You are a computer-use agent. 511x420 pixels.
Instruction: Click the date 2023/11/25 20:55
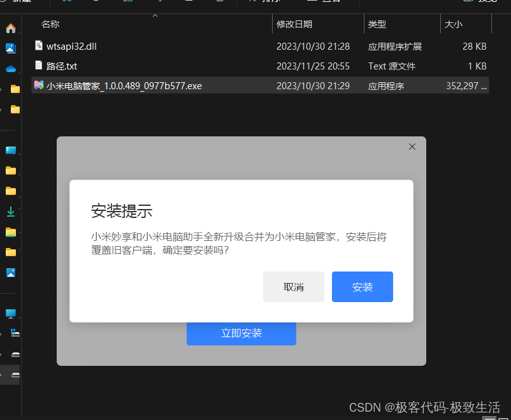pyautogui.click(x=313, y=66)
